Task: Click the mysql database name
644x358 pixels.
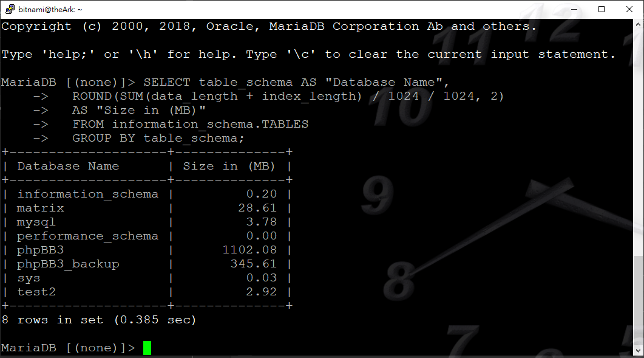Action: [x=36, y=222]
